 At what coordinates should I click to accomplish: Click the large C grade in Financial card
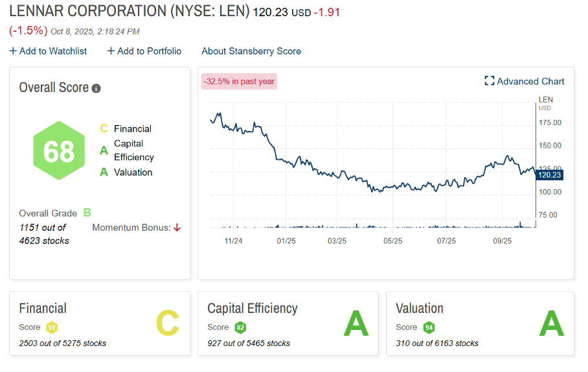click(x=168, y=323)
